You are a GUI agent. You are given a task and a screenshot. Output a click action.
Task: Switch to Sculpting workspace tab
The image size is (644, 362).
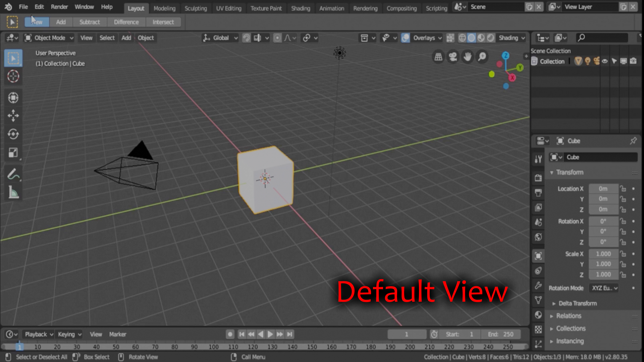(x=196, y=8)
